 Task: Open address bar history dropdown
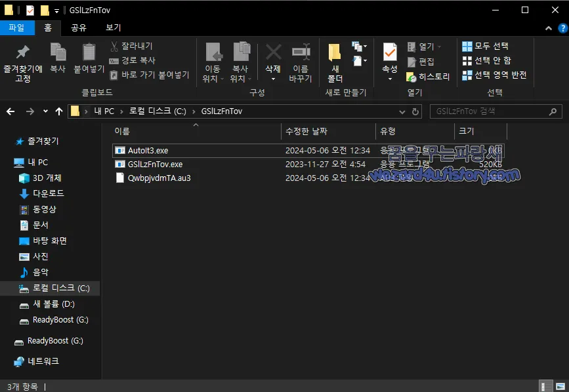pos(402,112)
